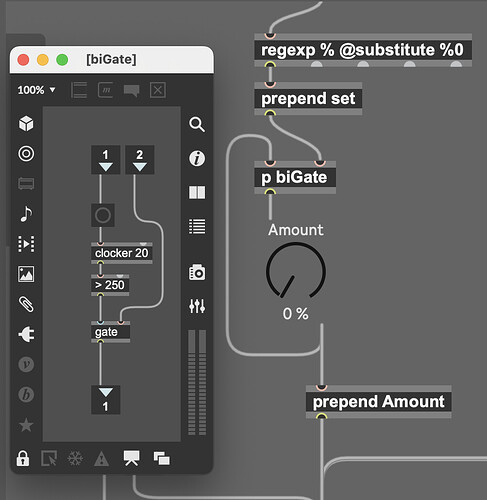The image size is (487, 500).
Task: Click the bang button under inlet 1
Action: [103, 215]
